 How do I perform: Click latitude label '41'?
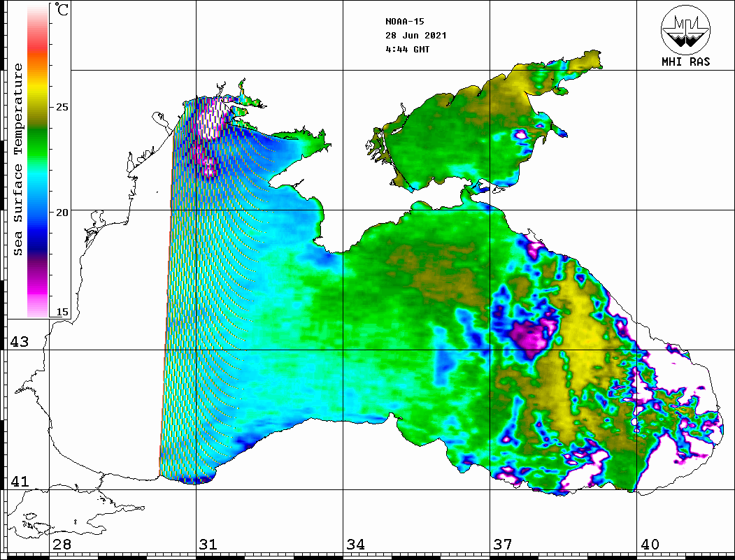click(19, 482)
